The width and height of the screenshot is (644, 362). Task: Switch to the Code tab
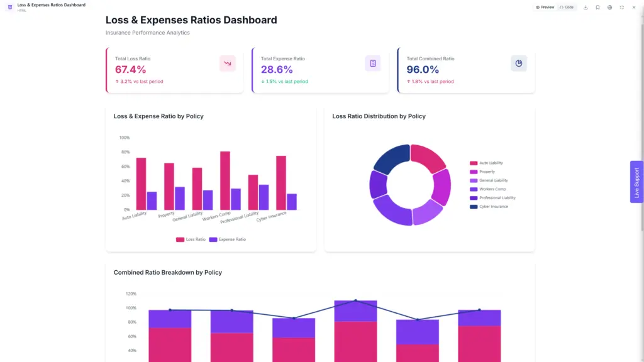tap(567, 7)
